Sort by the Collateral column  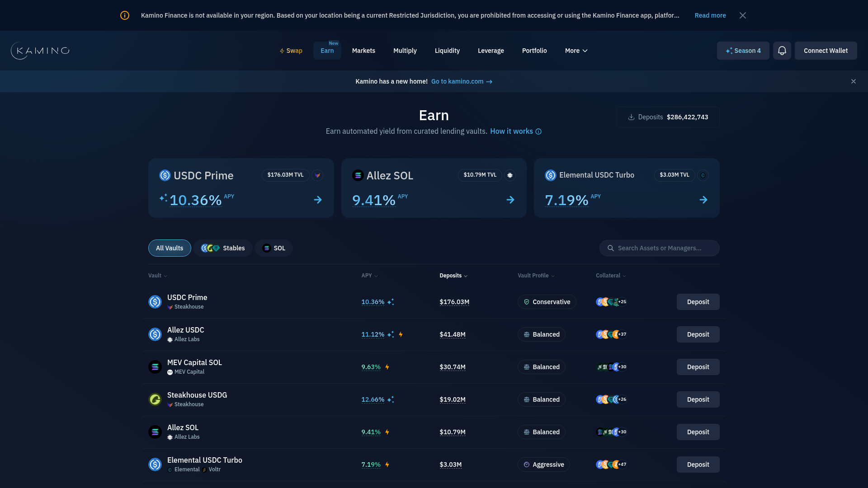(x=611, y=276)
